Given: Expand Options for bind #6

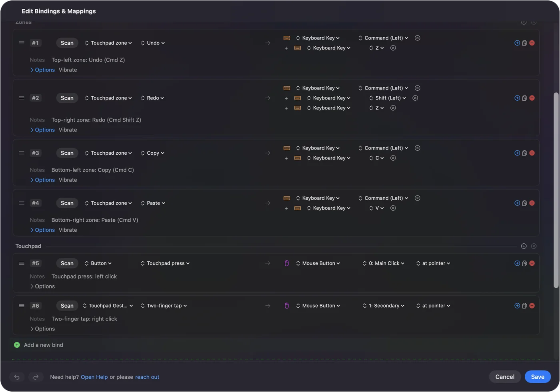Looking at the screenshot, I should [42, 329].
